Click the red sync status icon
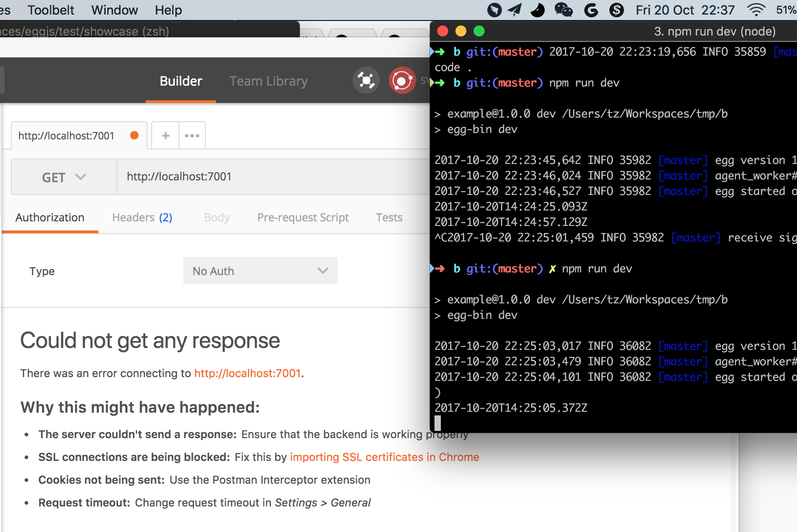Image resolution: width=797 pixels, height=532 pixels. [x=403, y=80]
